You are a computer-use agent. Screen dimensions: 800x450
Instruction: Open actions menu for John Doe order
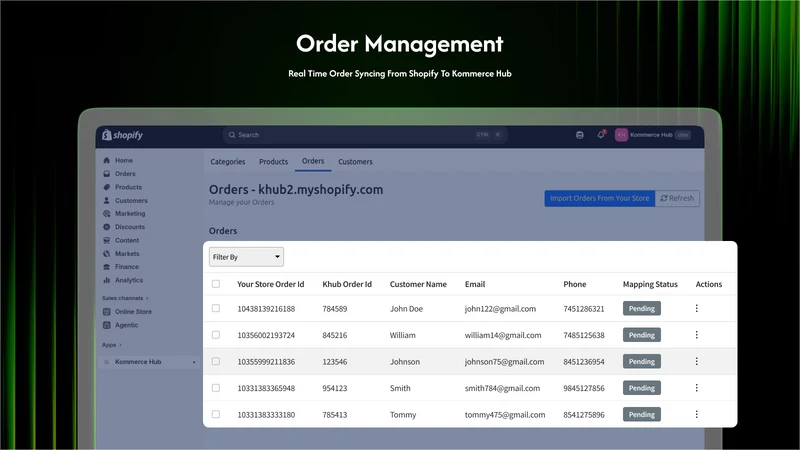[696, 309]
